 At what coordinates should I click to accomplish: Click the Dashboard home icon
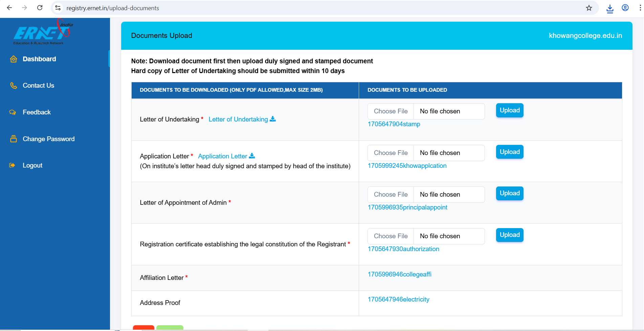coord(14,59)
